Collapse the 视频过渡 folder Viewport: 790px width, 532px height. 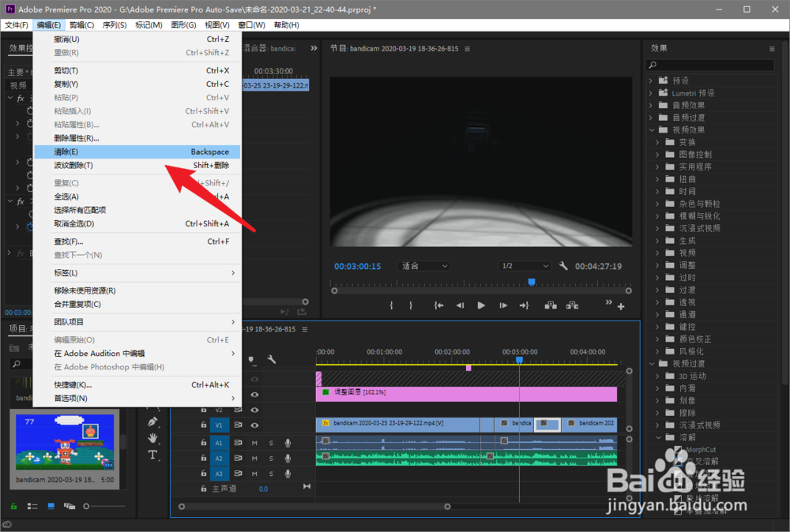coord(652,363)
